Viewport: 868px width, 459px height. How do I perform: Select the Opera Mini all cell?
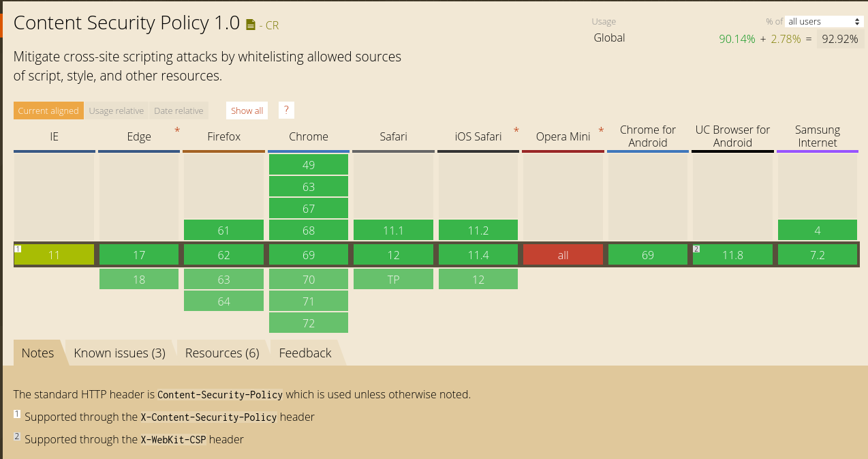pos(563,255)
